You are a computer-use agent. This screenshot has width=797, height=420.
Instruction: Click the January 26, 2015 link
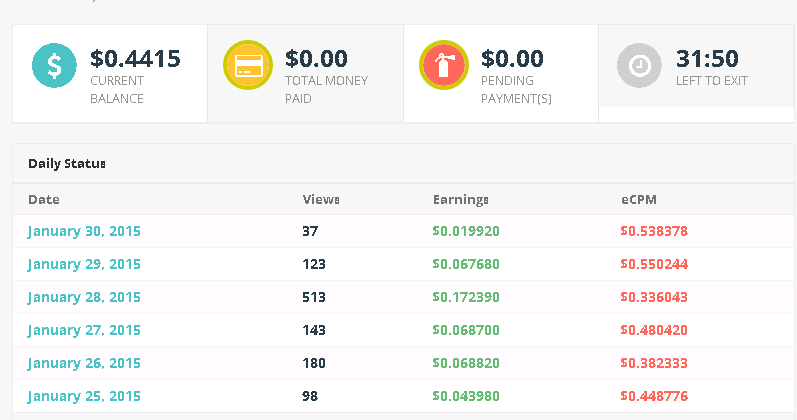click(84, 363)
